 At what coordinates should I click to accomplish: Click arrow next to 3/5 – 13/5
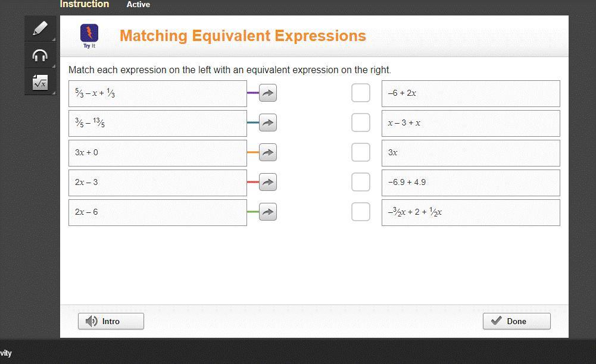(x=268, y=123)
